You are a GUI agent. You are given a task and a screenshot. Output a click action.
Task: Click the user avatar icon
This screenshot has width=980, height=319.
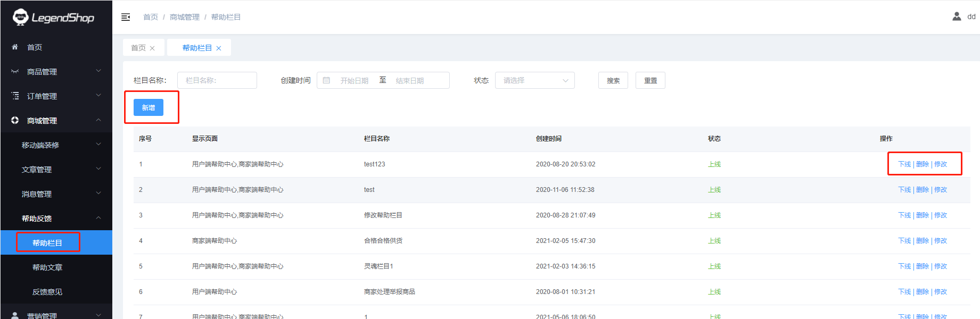coord(957,16)
